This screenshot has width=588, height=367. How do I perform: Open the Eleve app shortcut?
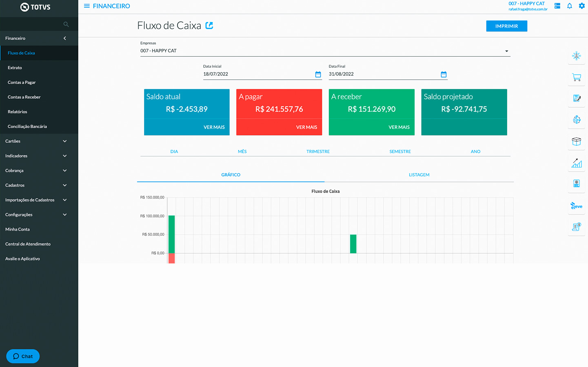pos(576,206)
